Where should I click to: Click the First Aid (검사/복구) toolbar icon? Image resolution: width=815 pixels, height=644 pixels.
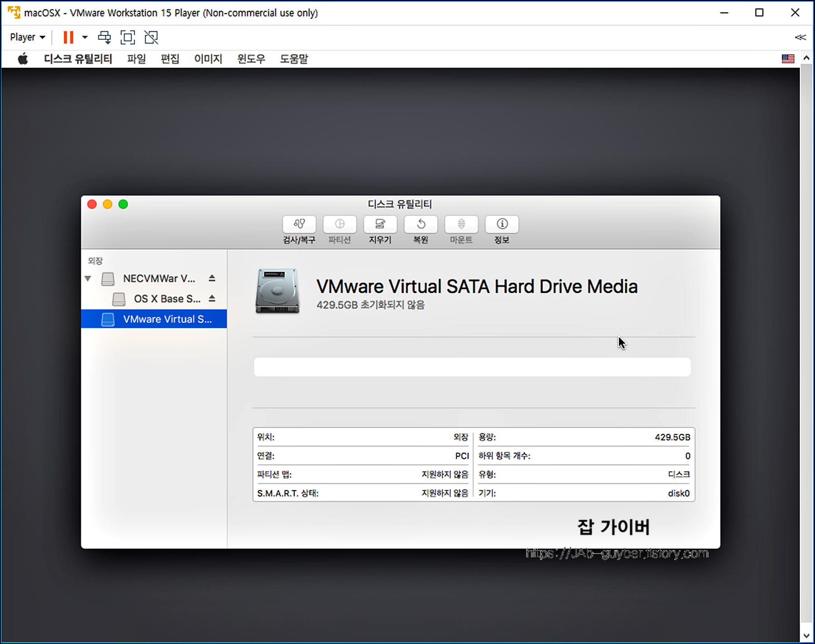click(299, 224)
